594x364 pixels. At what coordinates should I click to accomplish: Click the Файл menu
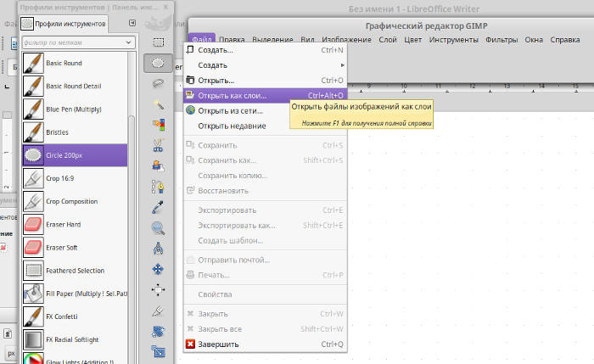(x=202, y=40)
